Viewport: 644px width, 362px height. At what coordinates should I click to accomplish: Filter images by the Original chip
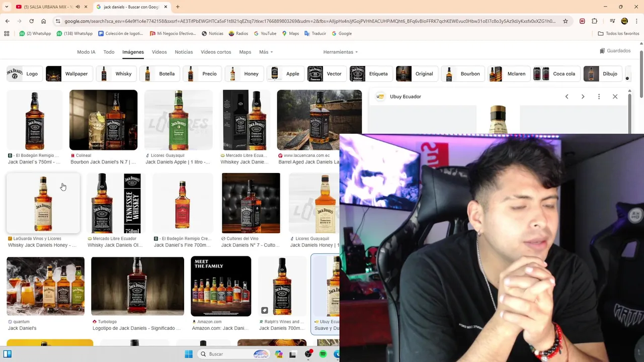click(x=416, y=74)
